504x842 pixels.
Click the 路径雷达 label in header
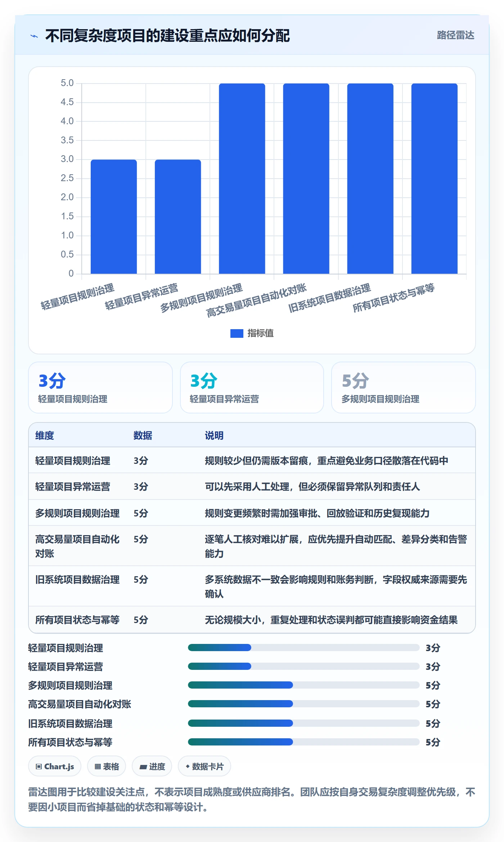(455, 35)
